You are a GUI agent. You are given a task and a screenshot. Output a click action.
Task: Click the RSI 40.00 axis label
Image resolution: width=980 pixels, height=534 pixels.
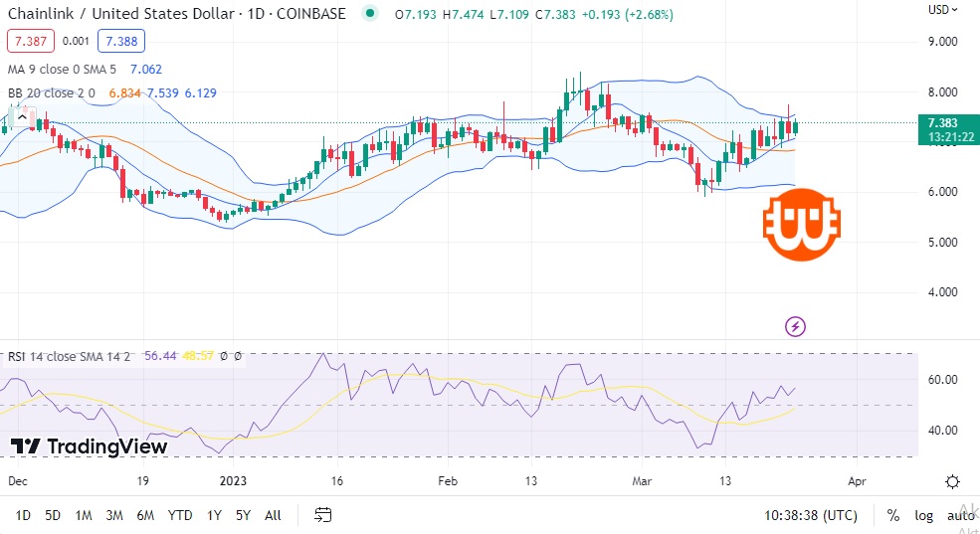click(942, 431)
